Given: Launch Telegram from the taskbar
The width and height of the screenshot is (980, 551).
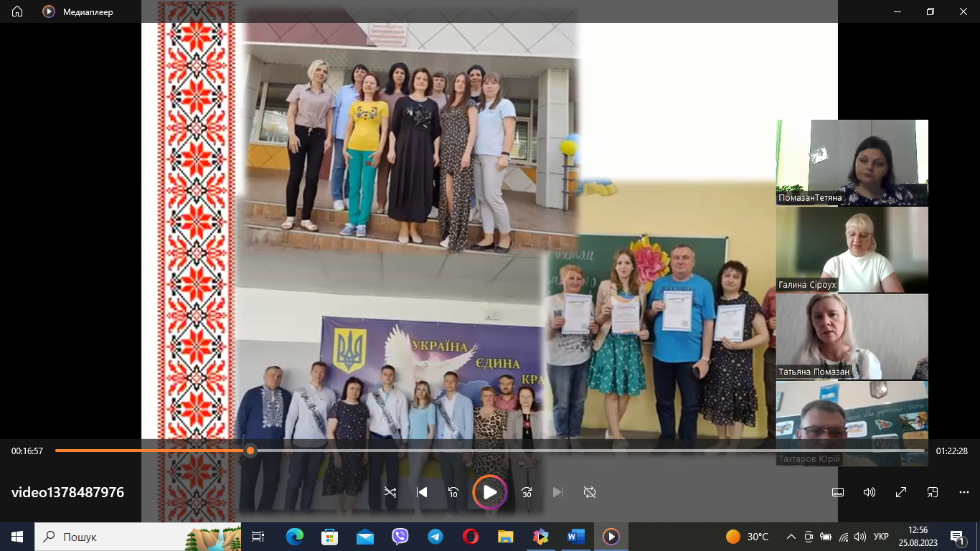Looking at the screenshot, I should click(435, 537).
